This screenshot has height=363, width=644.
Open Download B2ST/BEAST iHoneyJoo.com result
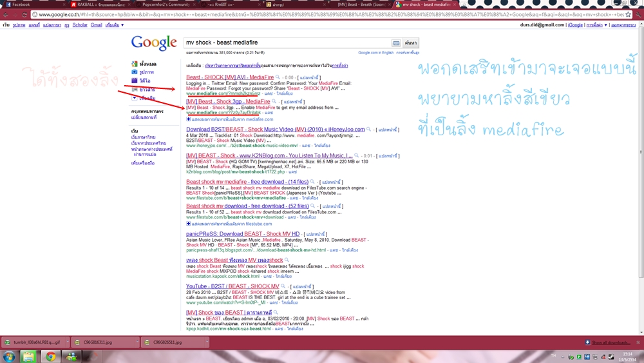(275, 130)
